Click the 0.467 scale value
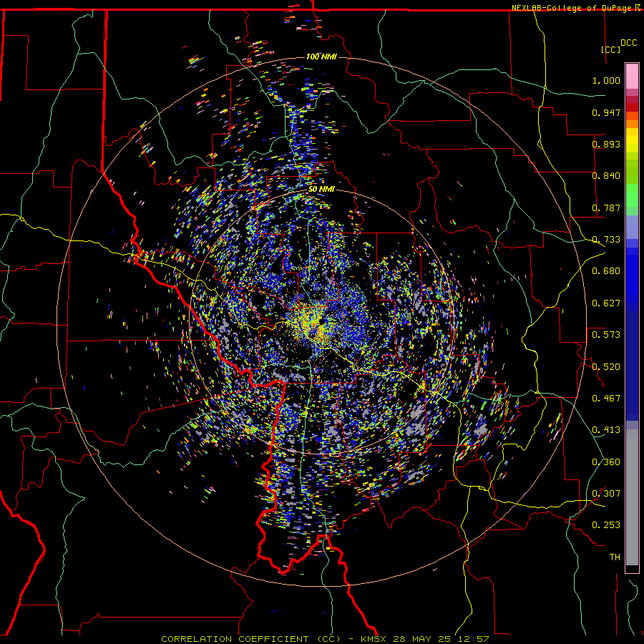The width and height of the screenshot is (644, 644). point(606,399)
